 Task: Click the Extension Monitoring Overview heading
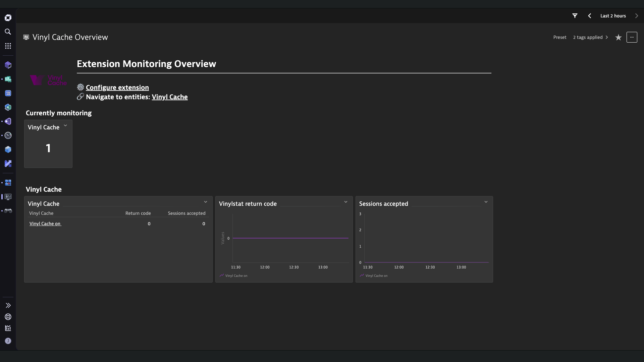point(147,64)
